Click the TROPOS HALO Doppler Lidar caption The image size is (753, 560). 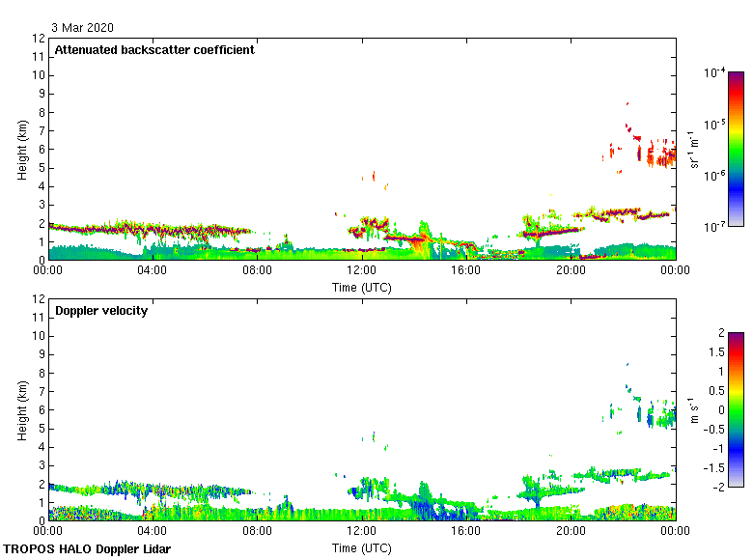[87, 549]
